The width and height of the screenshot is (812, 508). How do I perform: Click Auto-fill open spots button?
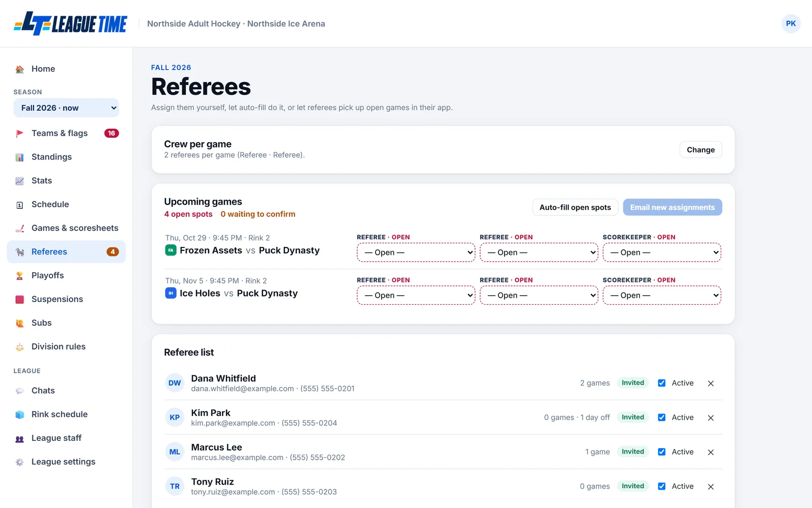tap(575, 207)
